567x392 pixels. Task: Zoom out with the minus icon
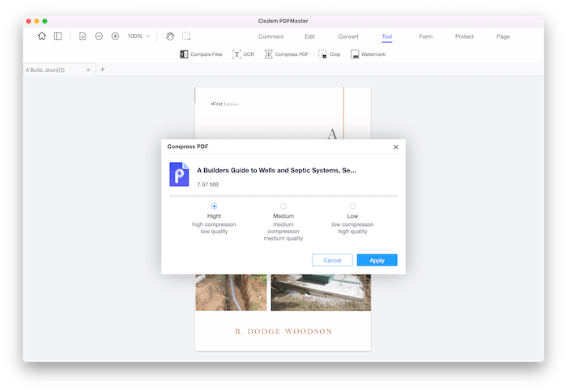coord(99,36)
